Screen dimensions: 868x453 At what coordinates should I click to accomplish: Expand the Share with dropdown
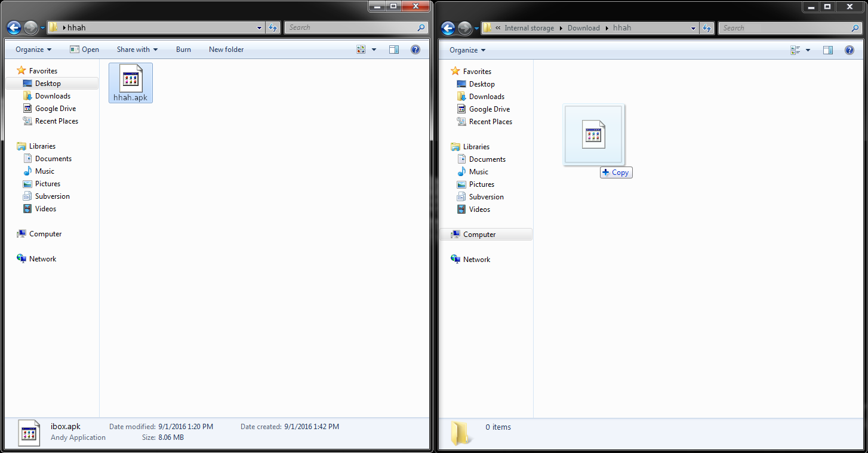pos(137,50)
